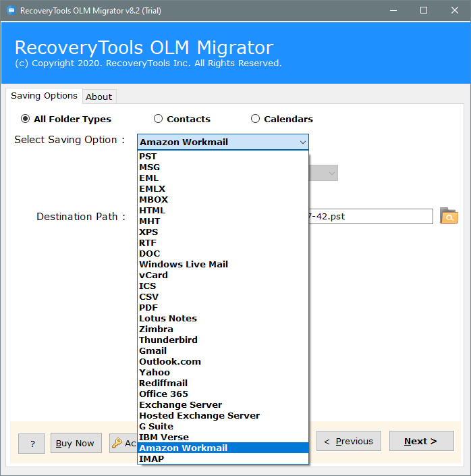Image resolution: width=471 pixels, height=476 pixels.
Task: Choose EMLX from the saving list
Action: click(x=223, y=189)
